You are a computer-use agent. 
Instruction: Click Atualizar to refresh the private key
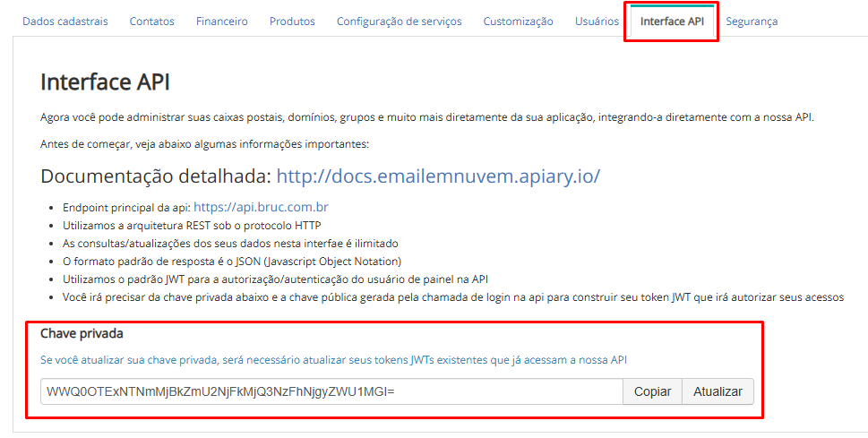[718, 391]
